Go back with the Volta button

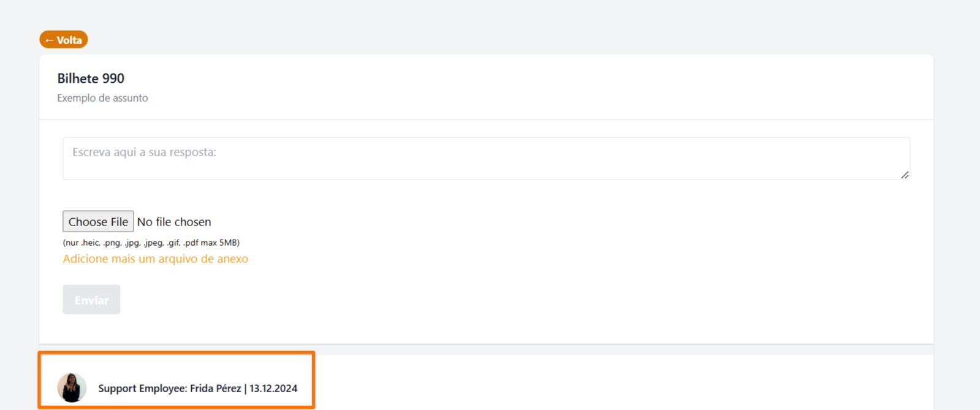64,40
